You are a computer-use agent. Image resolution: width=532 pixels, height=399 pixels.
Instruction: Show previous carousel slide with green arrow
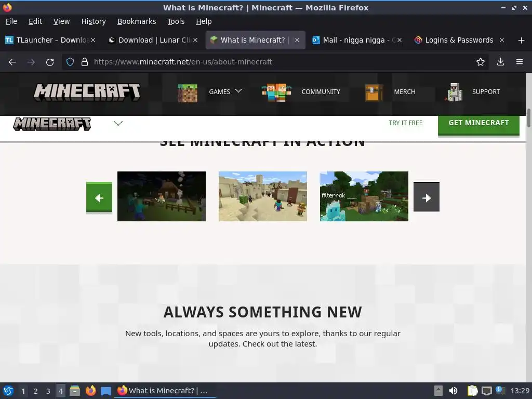click(x=99, y=197)
